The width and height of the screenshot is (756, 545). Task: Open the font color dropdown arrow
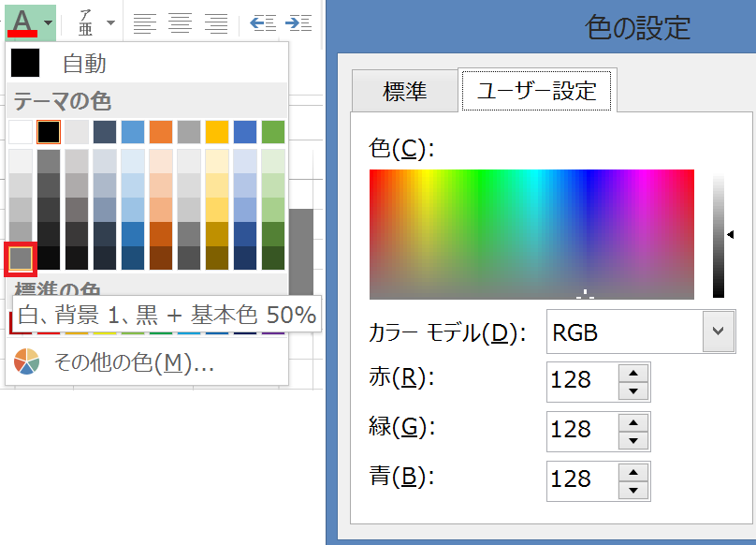[x=47, y=21]
